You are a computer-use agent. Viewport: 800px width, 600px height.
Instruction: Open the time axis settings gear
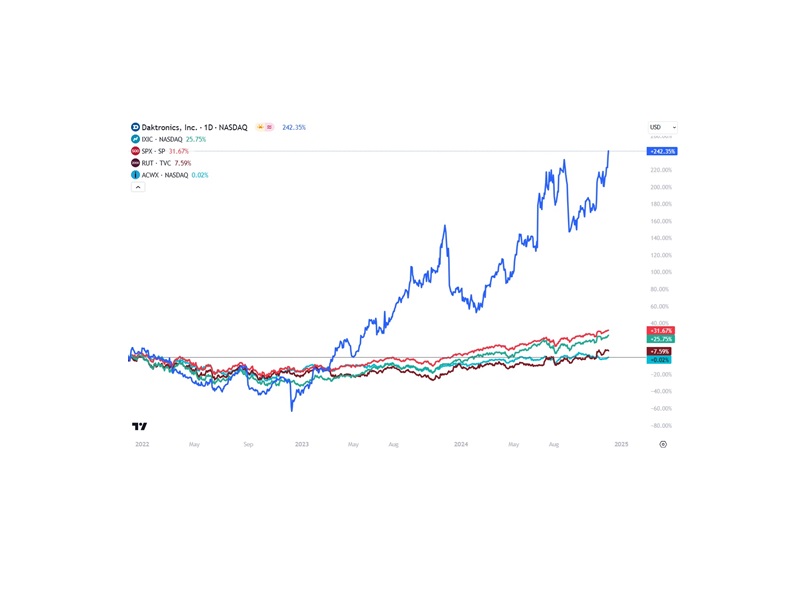tap(663, 443)
